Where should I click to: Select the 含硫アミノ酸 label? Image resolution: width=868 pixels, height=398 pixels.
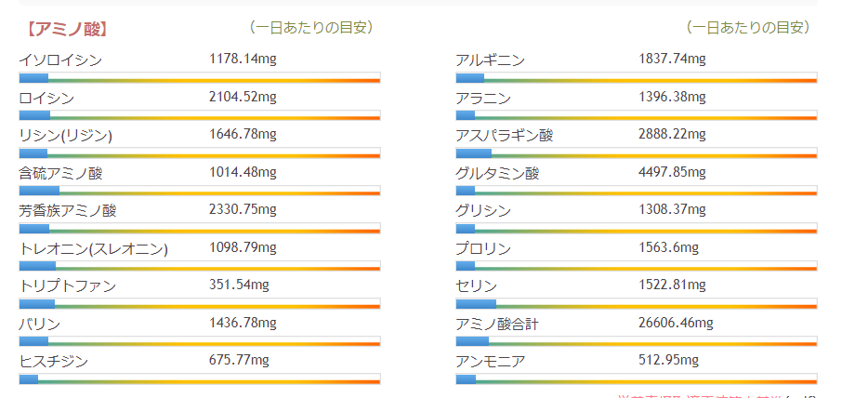(60, 173)
